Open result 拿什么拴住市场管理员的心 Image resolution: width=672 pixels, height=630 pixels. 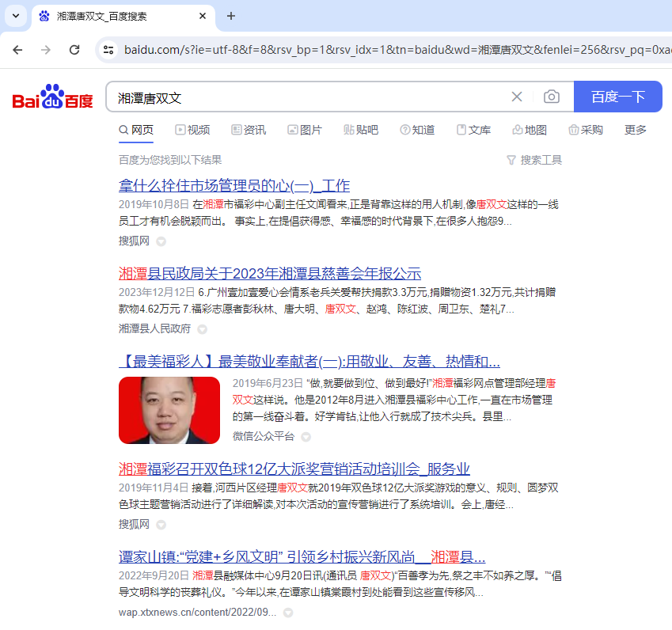click(x=233, y=186)
